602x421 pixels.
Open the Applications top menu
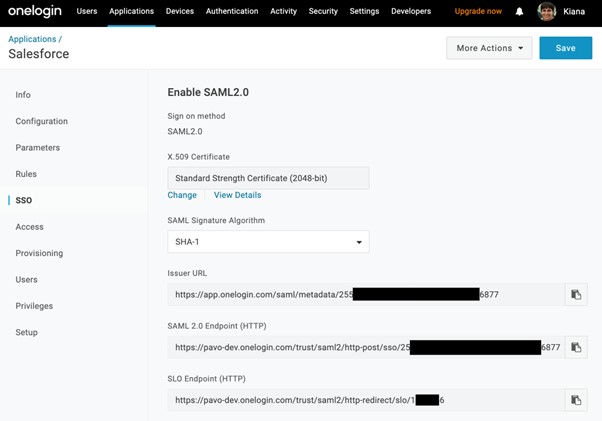tap(131, 11)
